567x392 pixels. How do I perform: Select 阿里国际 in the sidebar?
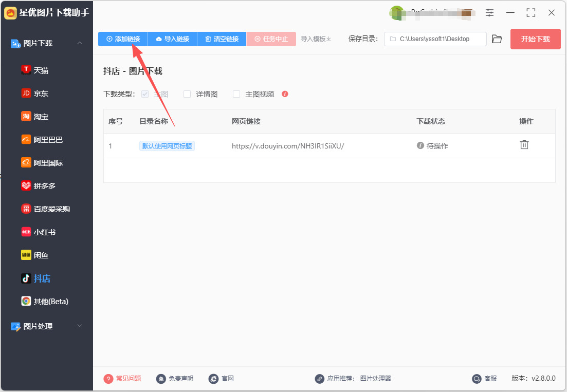tap(42, 162)
